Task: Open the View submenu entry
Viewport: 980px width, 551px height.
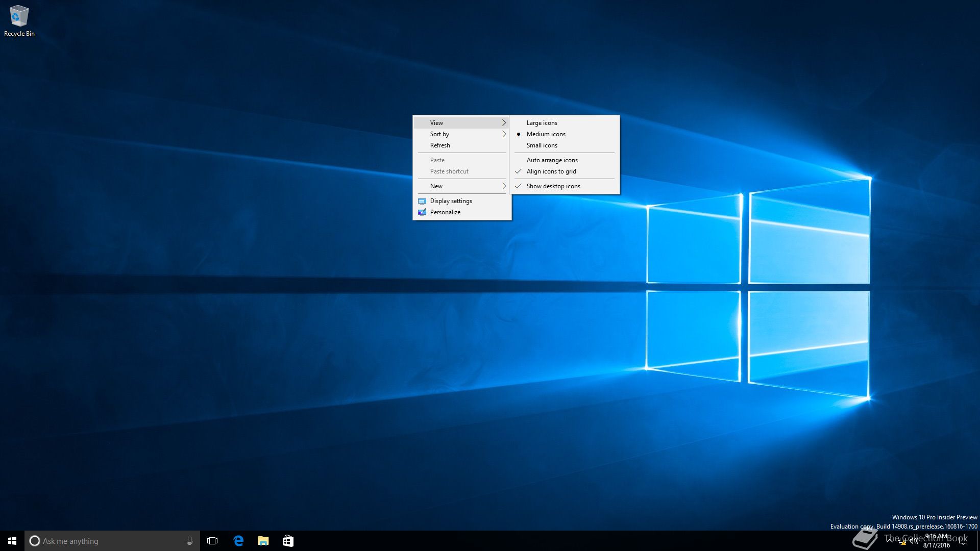Action: pyautogui.click(x=462, y=123)
